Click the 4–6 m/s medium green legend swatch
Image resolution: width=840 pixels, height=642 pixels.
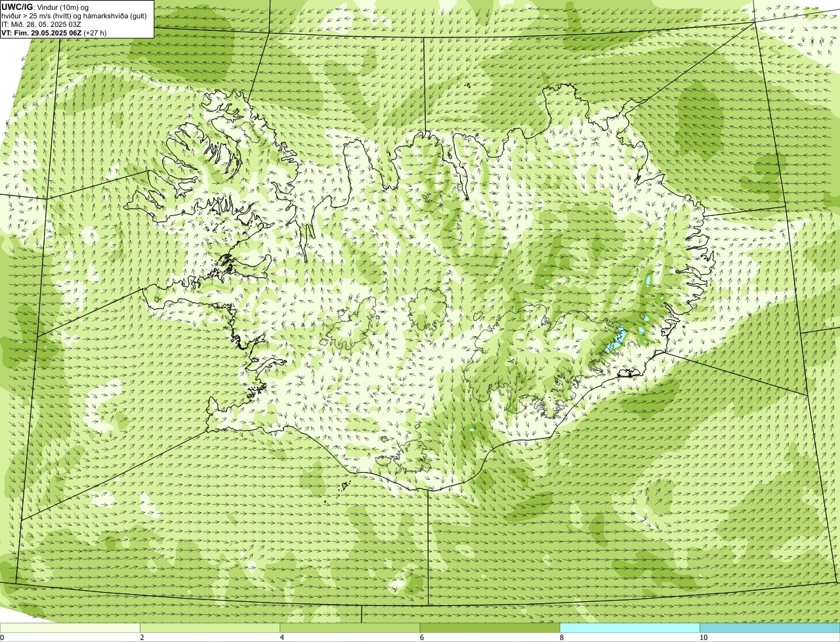coord(350,628)
